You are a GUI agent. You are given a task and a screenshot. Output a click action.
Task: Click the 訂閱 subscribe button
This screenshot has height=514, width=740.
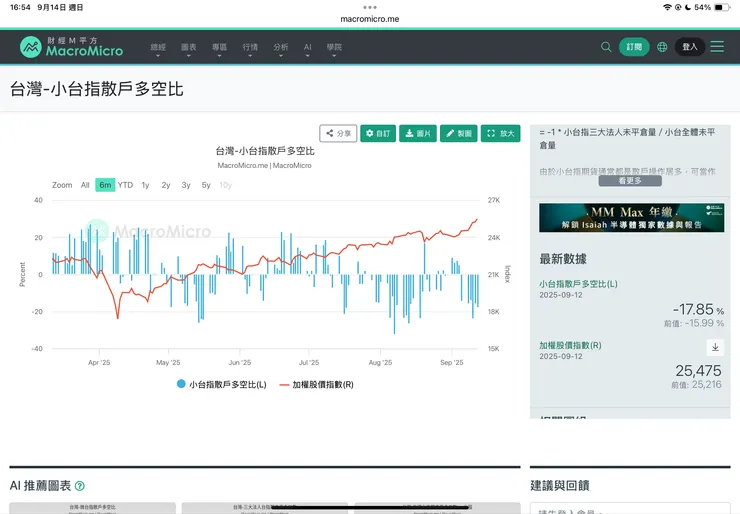coord(634,47)
